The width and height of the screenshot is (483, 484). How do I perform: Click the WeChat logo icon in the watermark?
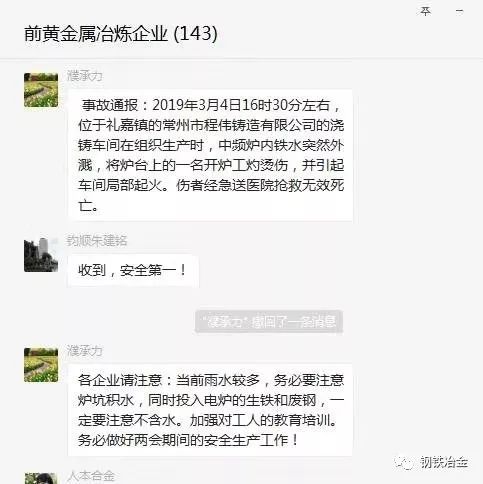(404, 462)
